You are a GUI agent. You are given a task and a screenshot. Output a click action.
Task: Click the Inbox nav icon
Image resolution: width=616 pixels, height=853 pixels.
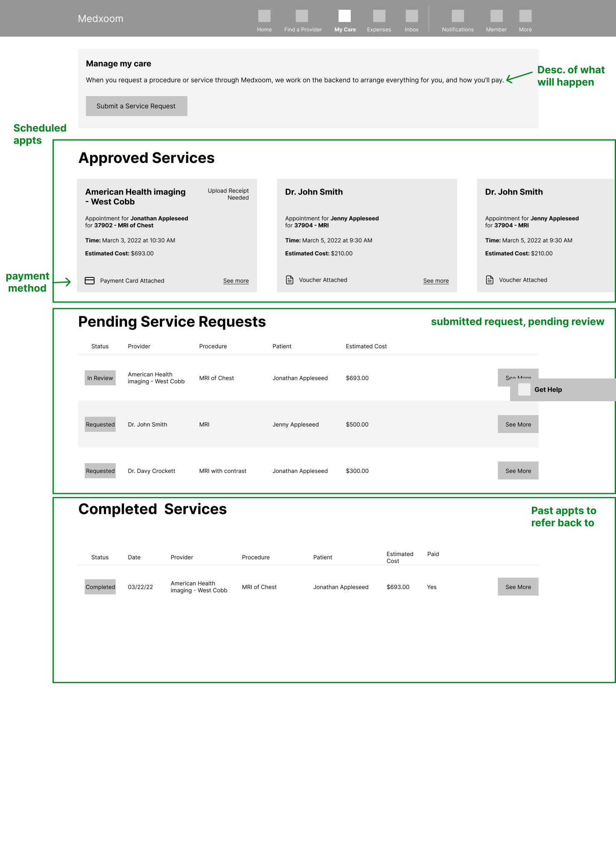pyautogui.click(x=411, y=16)
